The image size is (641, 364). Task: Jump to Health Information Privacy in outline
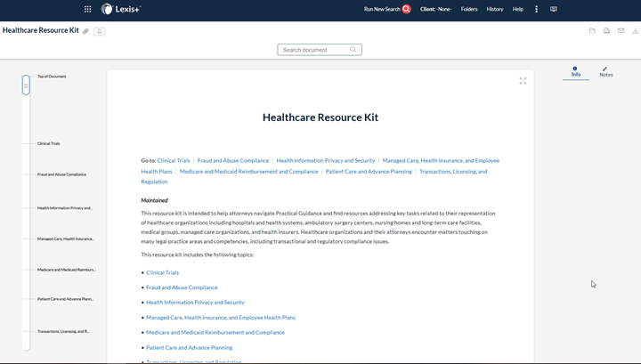(65, 208)
